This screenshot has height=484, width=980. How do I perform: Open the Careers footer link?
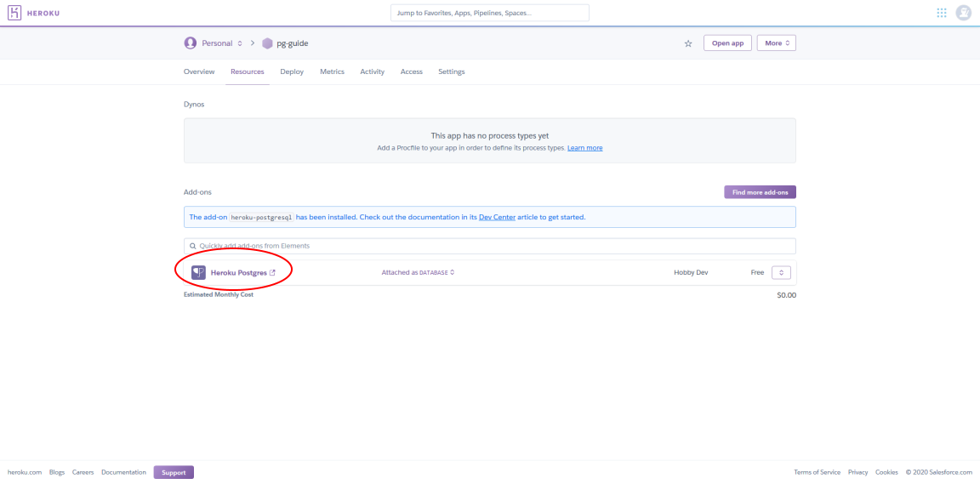click(x=83, y=472)
